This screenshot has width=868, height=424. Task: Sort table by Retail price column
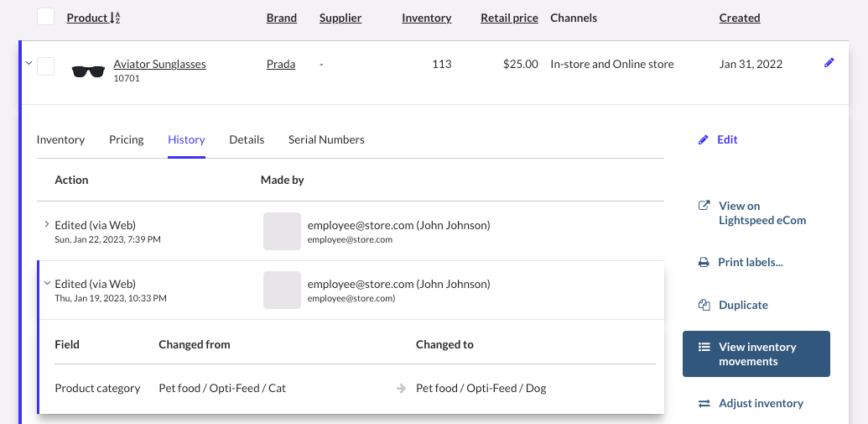tap(509, 18)
